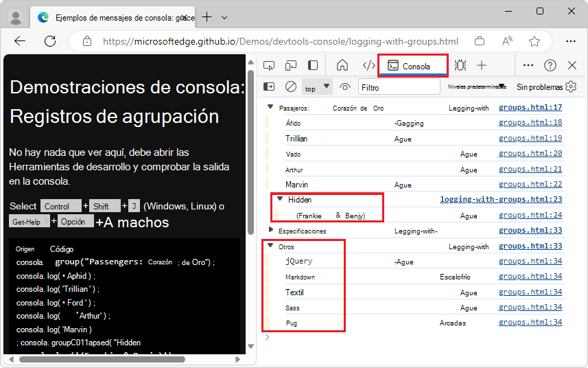The image size is (588, 368).
Task: Click the horizontal scroll right arrow
Action: click(x=237, y=359)
